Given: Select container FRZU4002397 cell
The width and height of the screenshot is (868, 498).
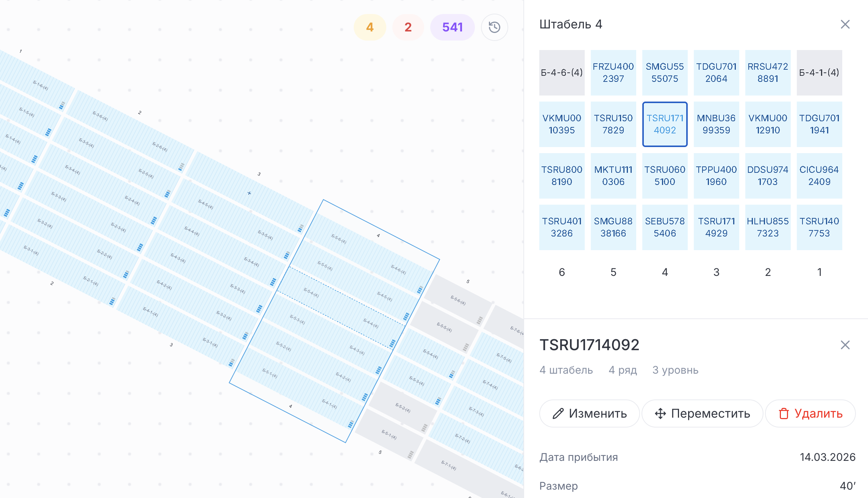Looking at the screenshot, I should tap(613, 73).
